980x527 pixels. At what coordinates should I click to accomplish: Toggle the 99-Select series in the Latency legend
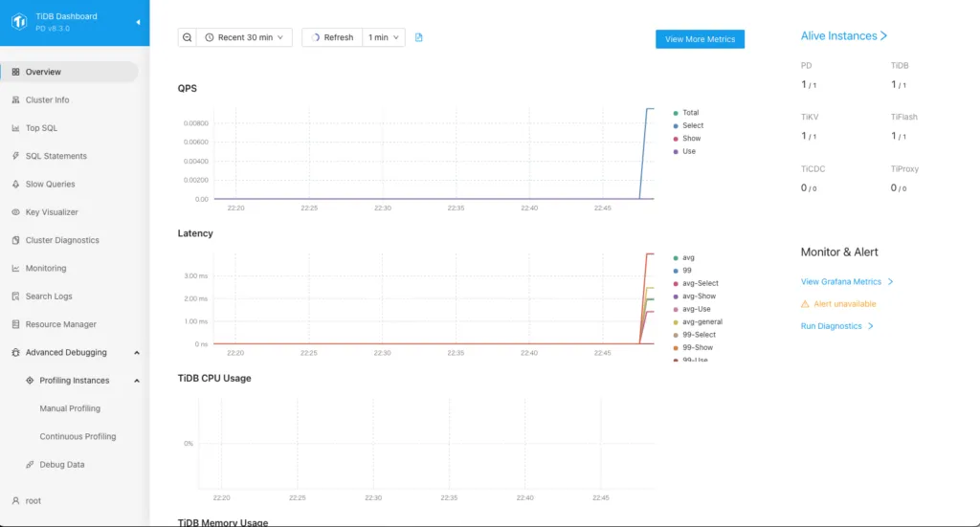[x=695, y=335]
